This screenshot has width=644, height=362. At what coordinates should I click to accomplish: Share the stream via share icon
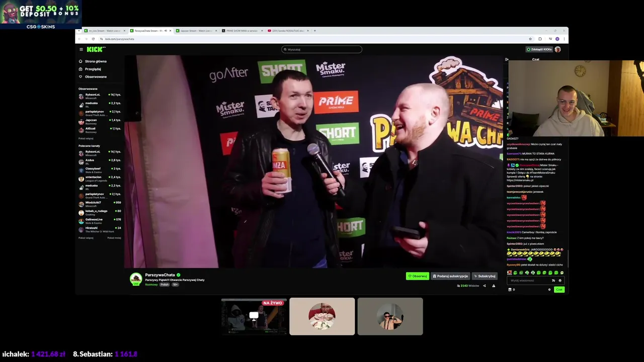(485, 286)
